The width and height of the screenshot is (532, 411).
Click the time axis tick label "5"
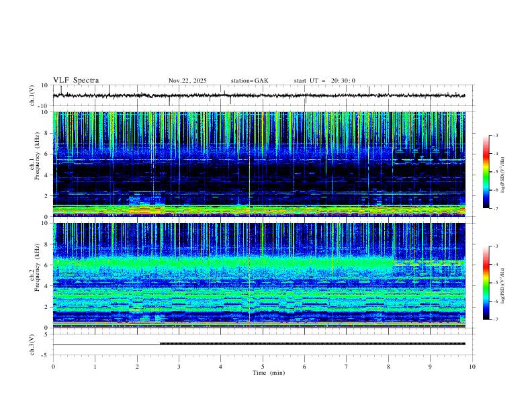[x=263, y=367]
